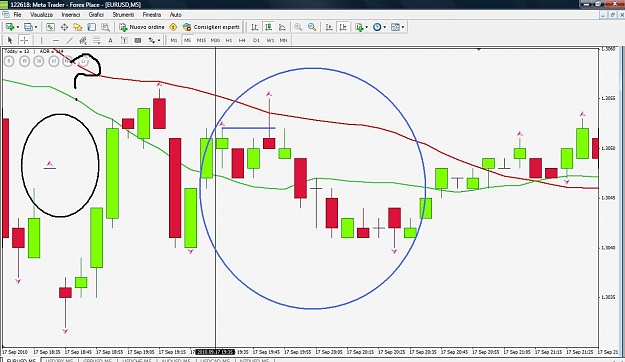Expand the periods dropdown arrow
The width and height of the screenshot is (625, 362).
pyautogui.click(x=385, y=27)
